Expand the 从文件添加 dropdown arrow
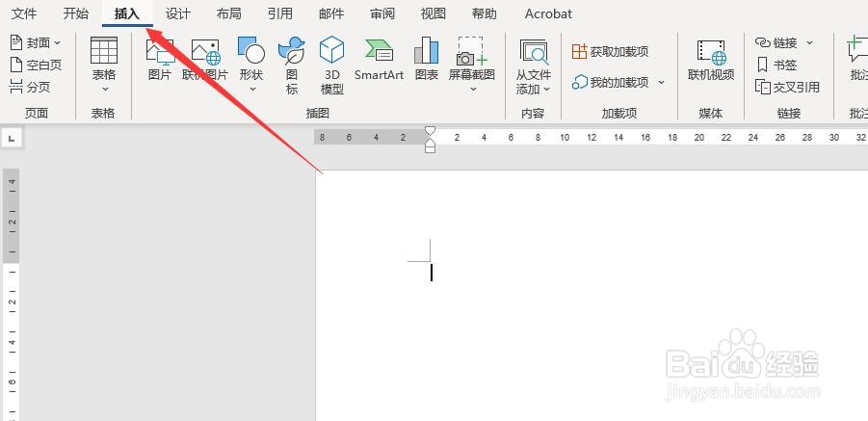This screenshot has height=421, width=868. 546,89
